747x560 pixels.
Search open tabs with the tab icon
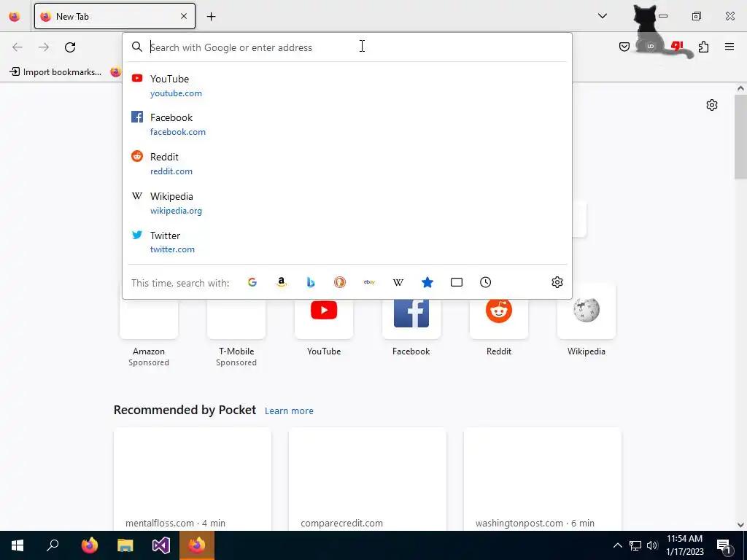click(x=457, y=282)
